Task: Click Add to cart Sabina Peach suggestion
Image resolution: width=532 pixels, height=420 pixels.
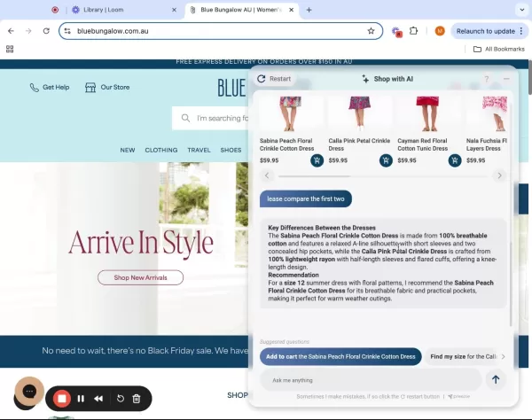Action: click(x=340, y=356)
